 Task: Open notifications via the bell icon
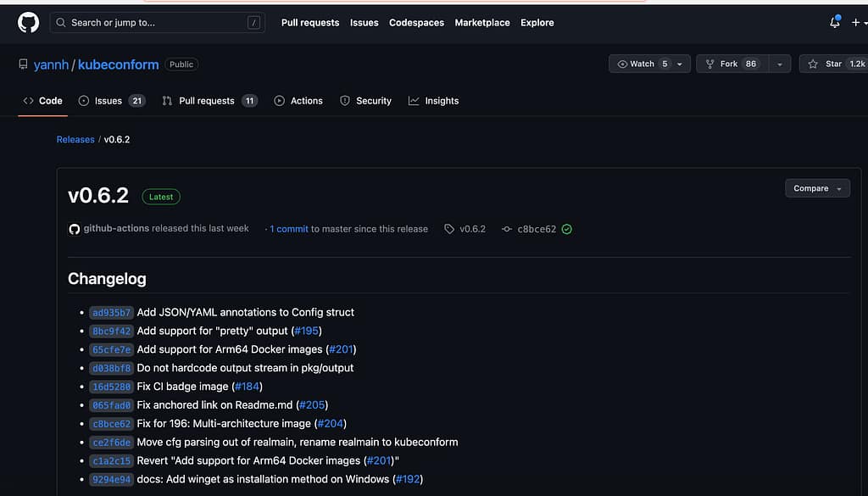pos(833,23)
